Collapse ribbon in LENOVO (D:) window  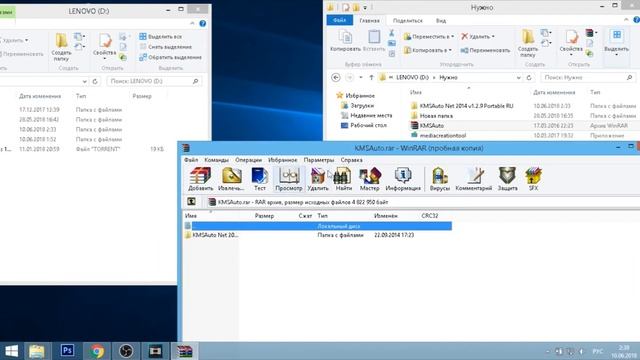(x=192, y=24)
